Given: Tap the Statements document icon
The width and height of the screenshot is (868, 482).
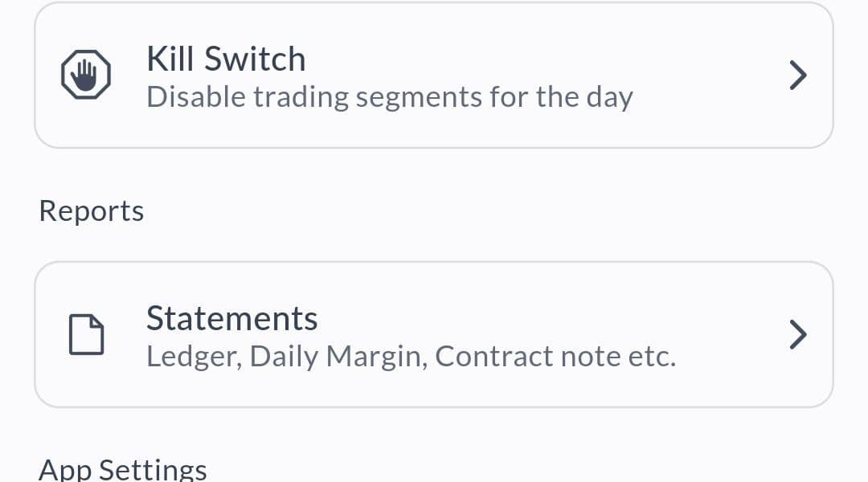Looking at the screenshot, I should (86, 335).
